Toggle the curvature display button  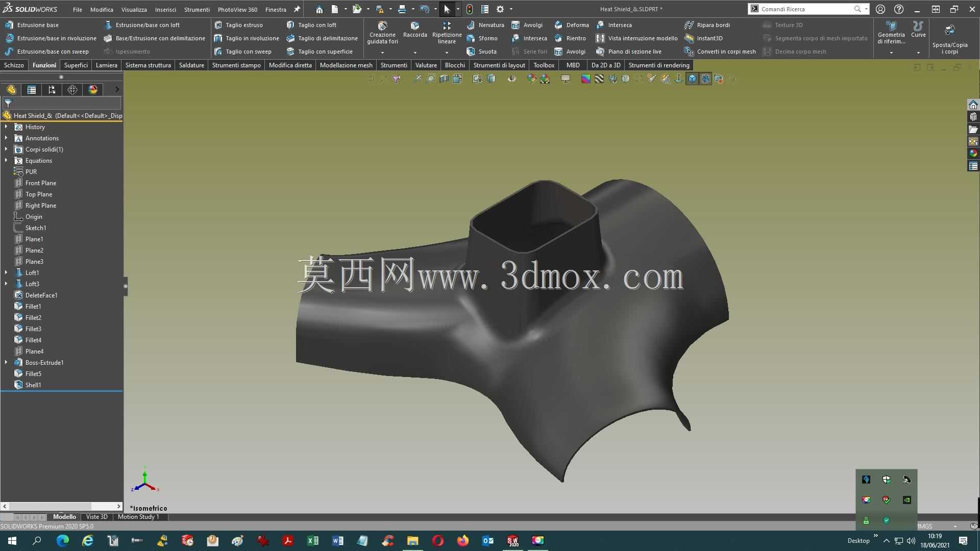[585, 79]
